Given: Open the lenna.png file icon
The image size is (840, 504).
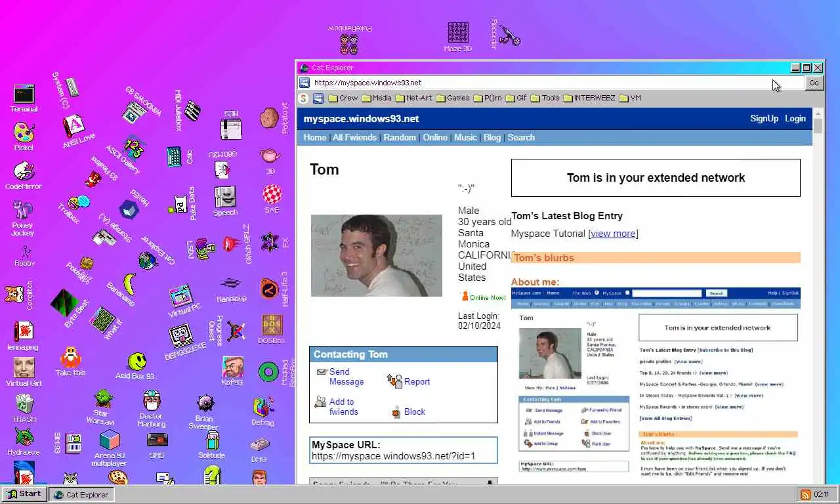Looking at the screenshot, I should [24, 337].
